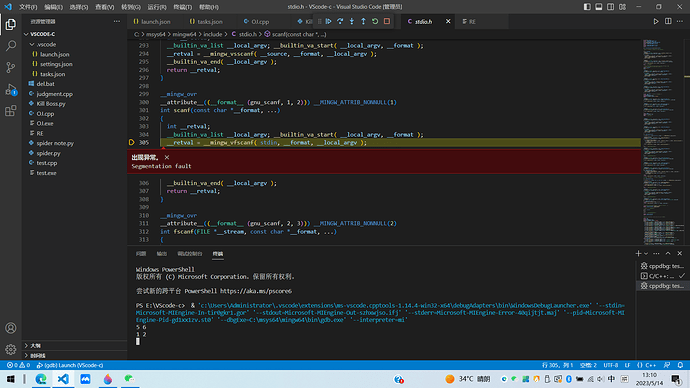Screen dimensions: 690x388
Task: Click 'include' breadcrumb segment
Action: click(x=213, y=34)
